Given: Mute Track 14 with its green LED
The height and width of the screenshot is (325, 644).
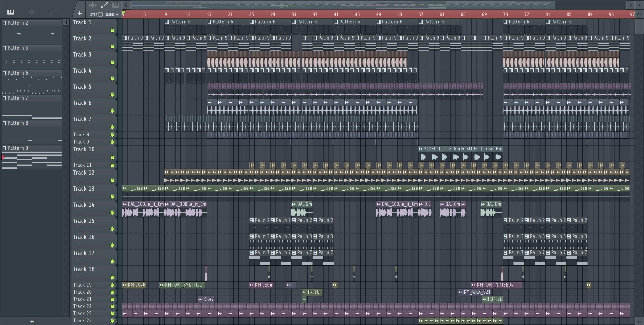Looking at the screenshot, I should (x=112, y=213).
